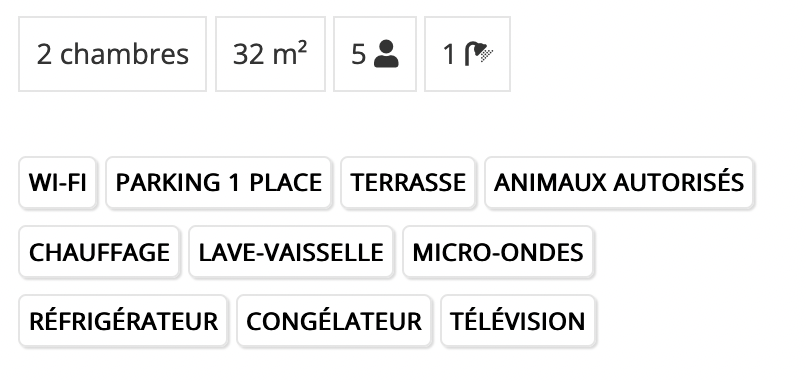Choose the CONGÉLATEUR amenity tag

click(334, 321)
